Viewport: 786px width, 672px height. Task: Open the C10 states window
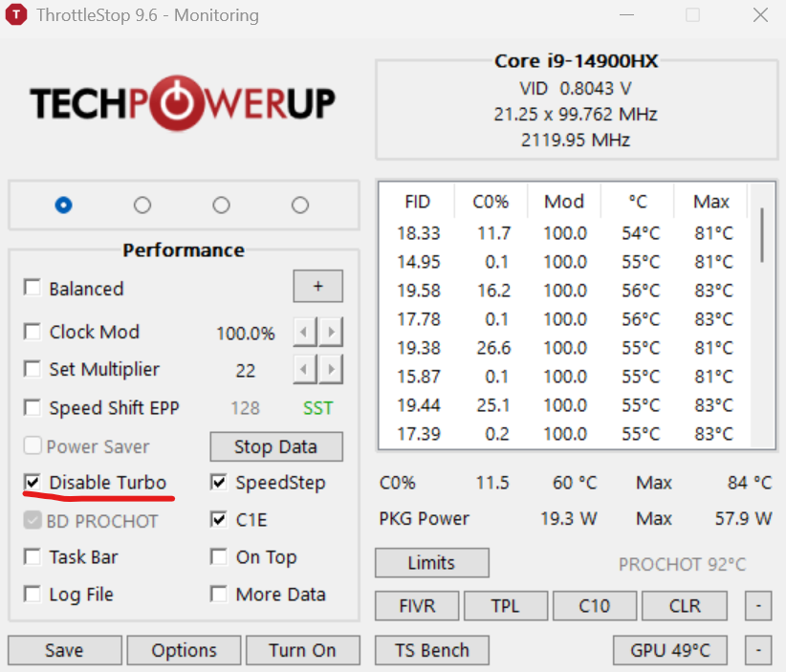click(x=595, y=606)
